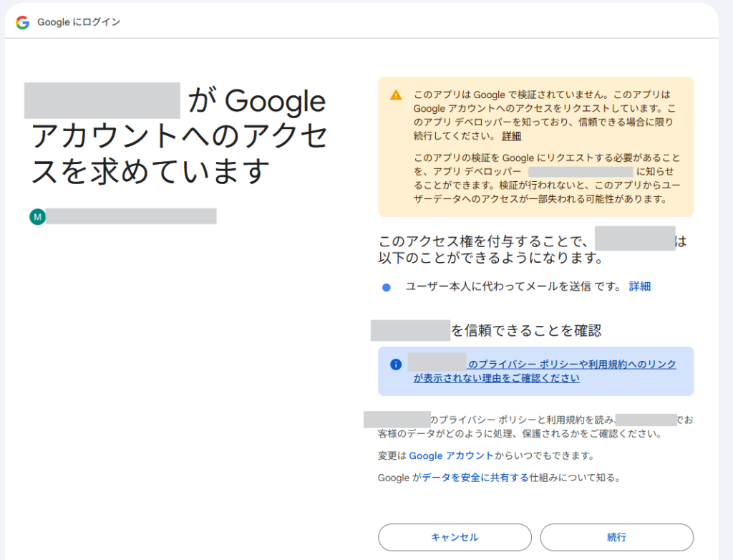Viewport: 733px width, 560px height.
Task: Open the 詳細 link in the warning box
Action: 511,136
